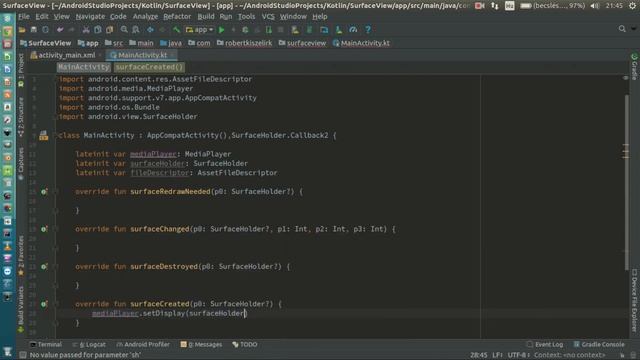The image size is (640, 360).
Task: Click mediaPlayer variable in lateinit declaration
Action: (x=153, y=154)
